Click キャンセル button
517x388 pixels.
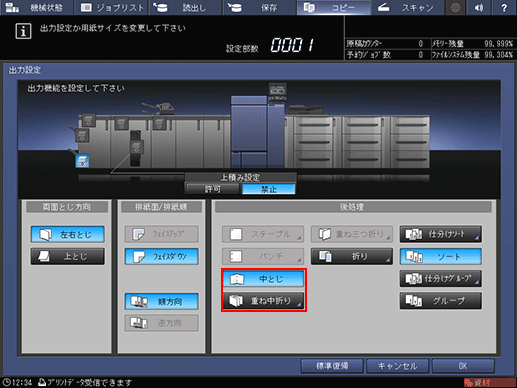pos(397,366)
